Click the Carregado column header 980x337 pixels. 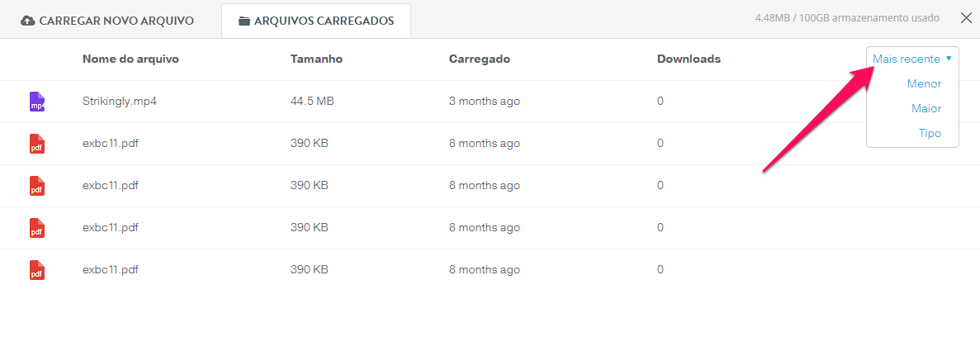(x=480, y=59)
